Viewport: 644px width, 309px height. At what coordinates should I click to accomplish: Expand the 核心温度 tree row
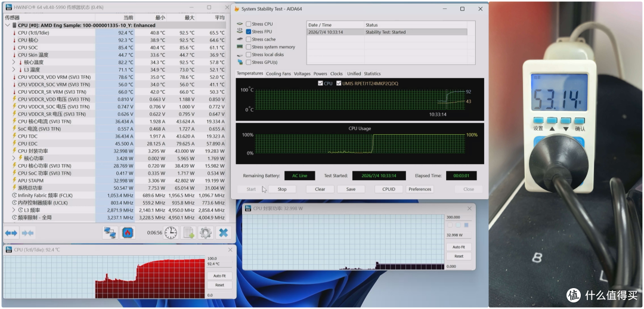click(x=14, y=62)
